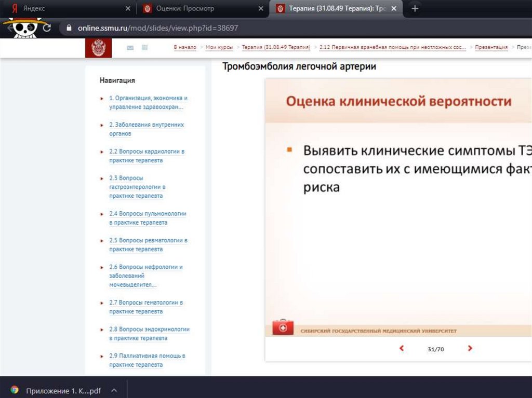Image resolution: width=532 pixels, height=398 pixels.
Task: Open the Мои курсы breadcrumb link
Action: pyautogui.click(x=219, y=47)
